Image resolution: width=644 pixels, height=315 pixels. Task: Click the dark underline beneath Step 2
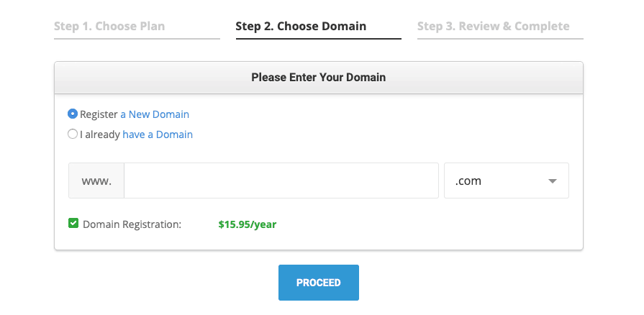[x=318, y=38]
